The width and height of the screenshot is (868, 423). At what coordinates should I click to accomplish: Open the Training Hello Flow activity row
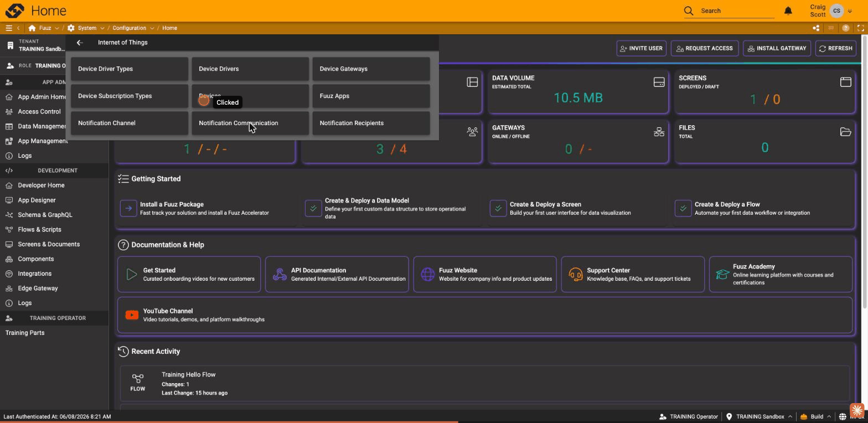pos(485,383)
